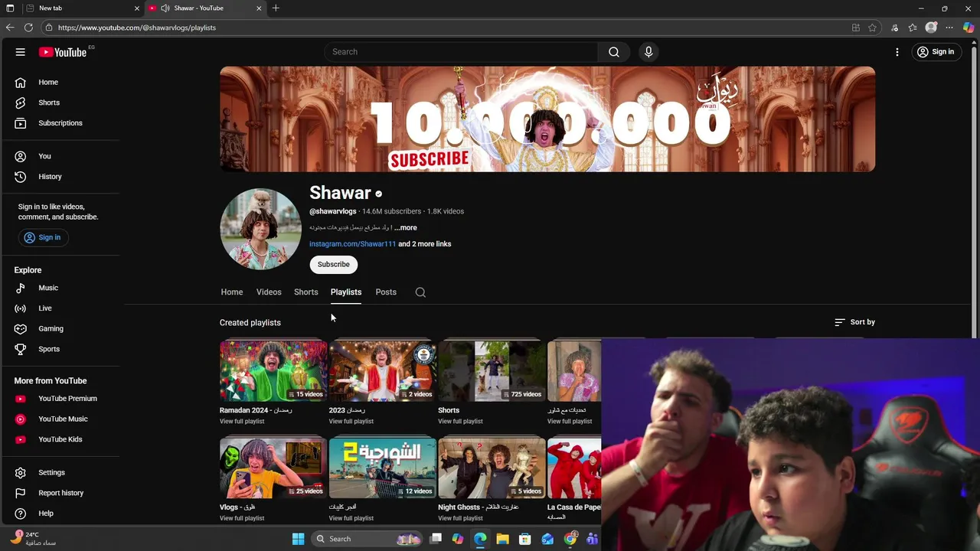Open the three-dot settings menu
This screenshot has width=980, height=551.
point(897,52)
